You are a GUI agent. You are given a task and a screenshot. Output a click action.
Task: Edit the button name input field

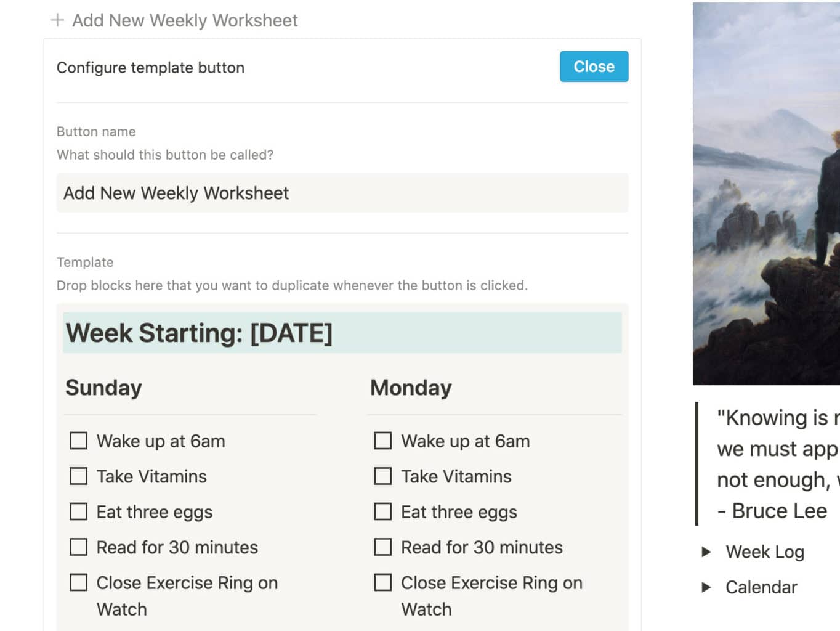click(x=342, y=193)
